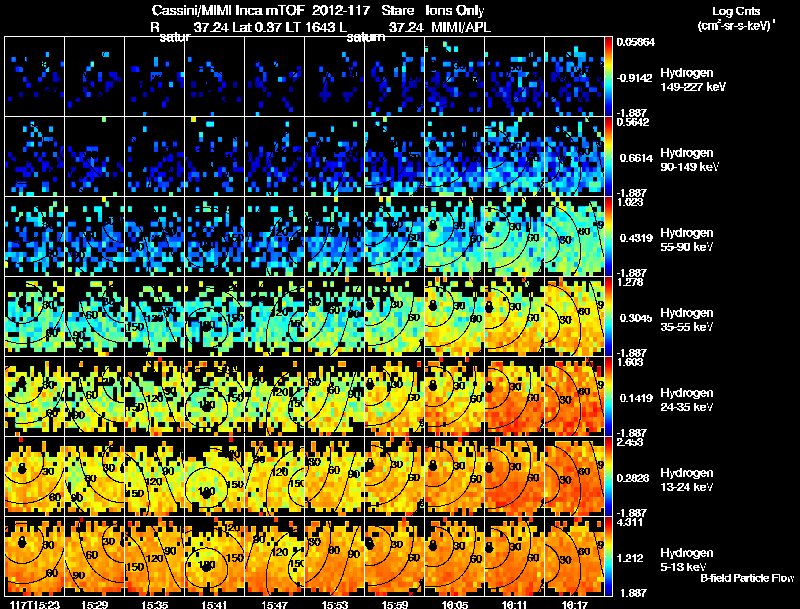Screen dimensions: 800x609
Task: Click the 'Hydrogen 13-24 keV' row label
Action: click(x=687, y=480)
